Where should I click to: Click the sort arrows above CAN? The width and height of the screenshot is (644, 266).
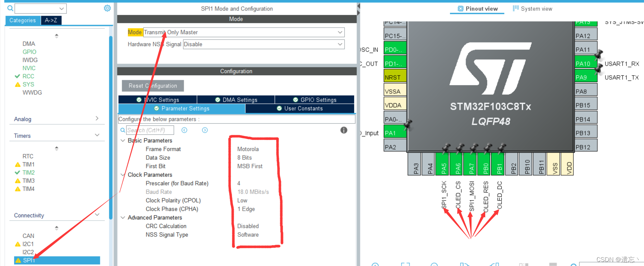pyautogui.click(x=56, y=228)
